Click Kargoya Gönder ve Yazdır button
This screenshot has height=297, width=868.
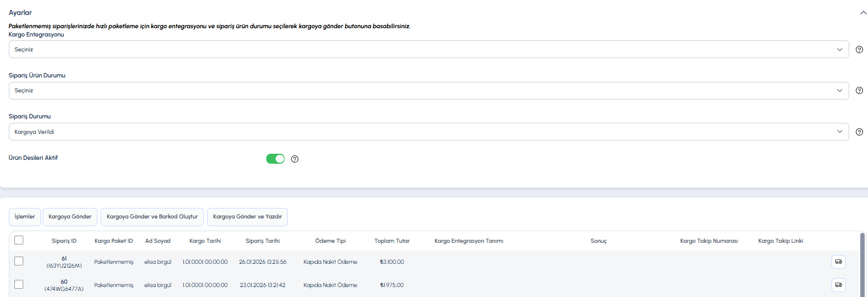click(x=247, y=217)
